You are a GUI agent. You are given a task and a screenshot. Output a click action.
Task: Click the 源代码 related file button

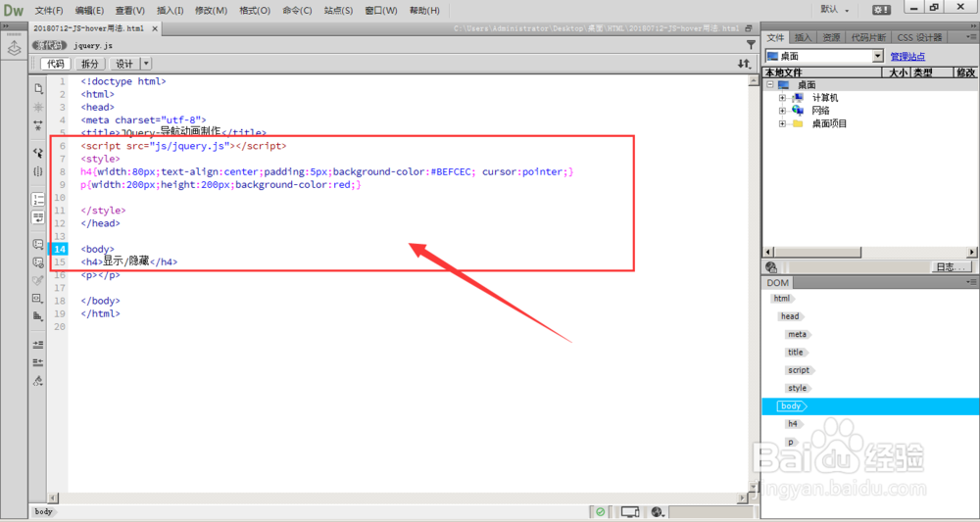[x=49, y=45]
